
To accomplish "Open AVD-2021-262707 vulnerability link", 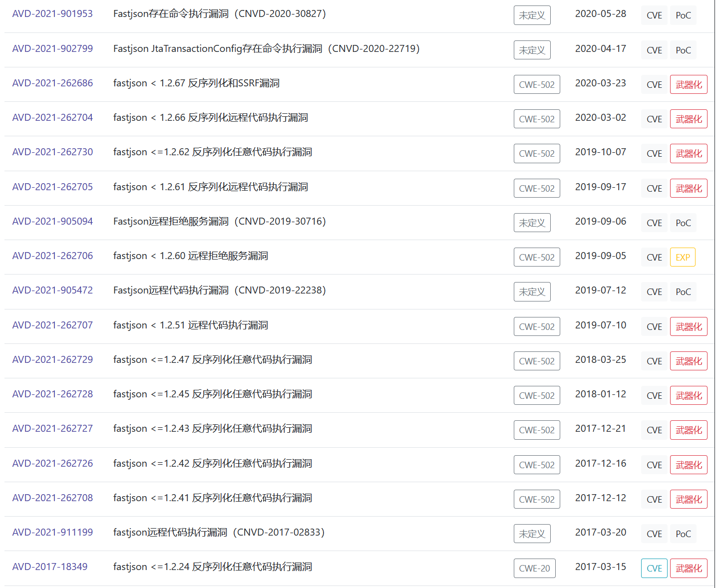I will 52,325.
